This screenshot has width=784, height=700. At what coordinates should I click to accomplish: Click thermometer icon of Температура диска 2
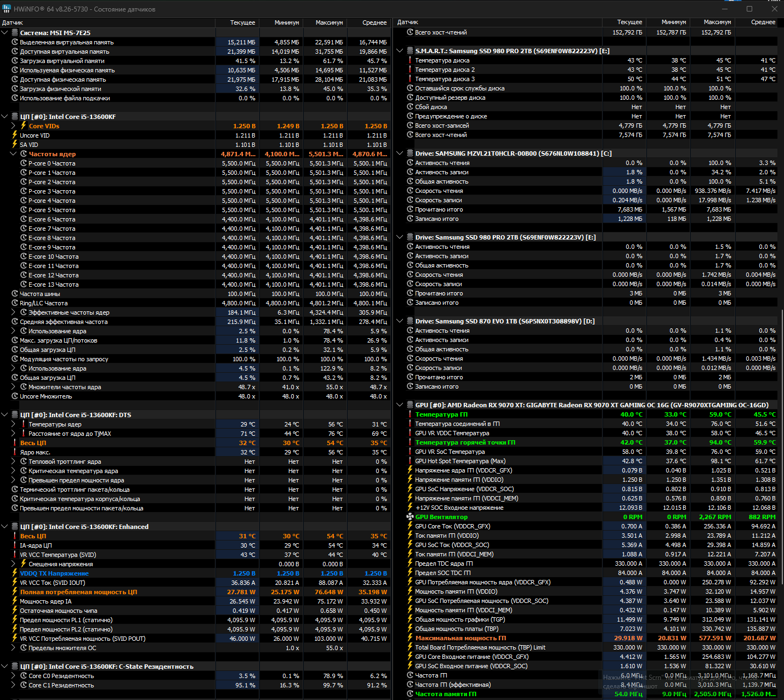(x=410, y=70)
